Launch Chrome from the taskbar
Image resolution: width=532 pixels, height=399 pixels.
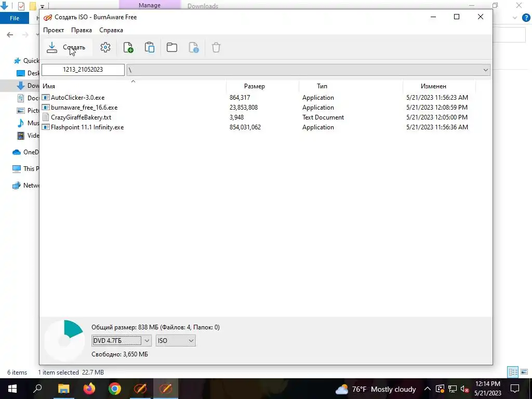click(115, 389)
